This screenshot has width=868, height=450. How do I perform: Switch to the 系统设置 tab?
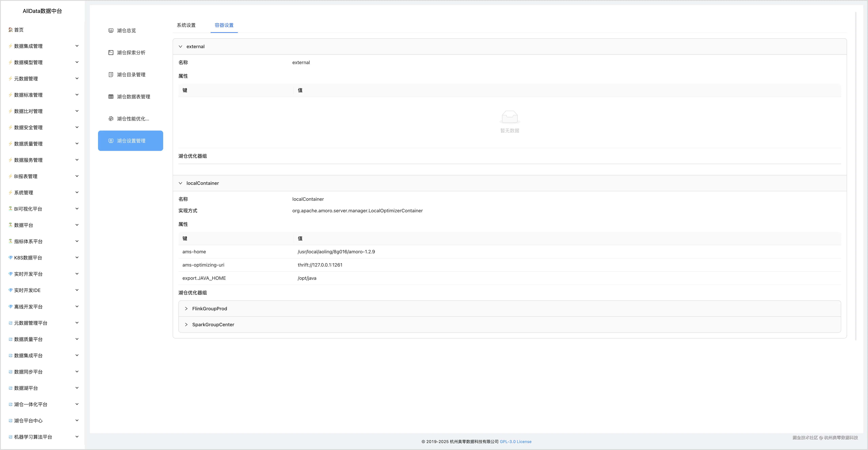point(186,25)
